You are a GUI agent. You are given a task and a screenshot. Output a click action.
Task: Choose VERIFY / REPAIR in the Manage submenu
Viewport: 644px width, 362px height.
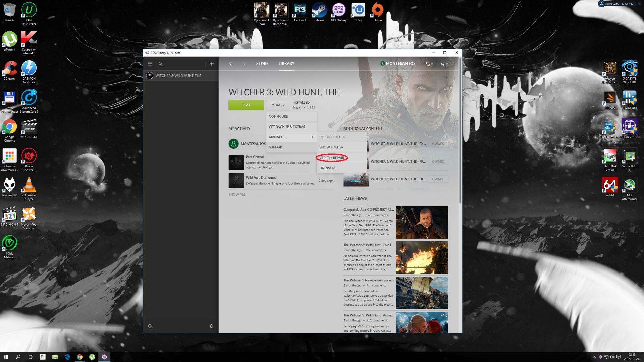coord(342,158)
